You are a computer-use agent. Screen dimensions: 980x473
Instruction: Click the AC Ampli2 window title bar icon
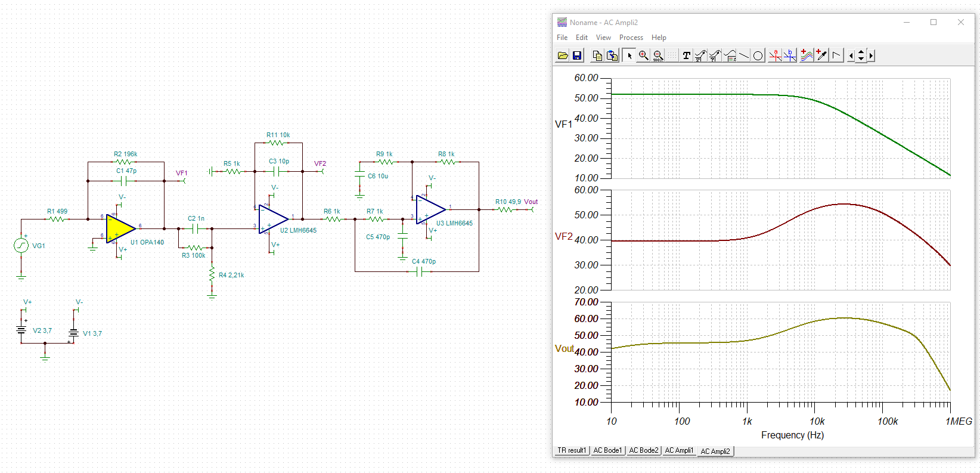[x=562, y=22]
